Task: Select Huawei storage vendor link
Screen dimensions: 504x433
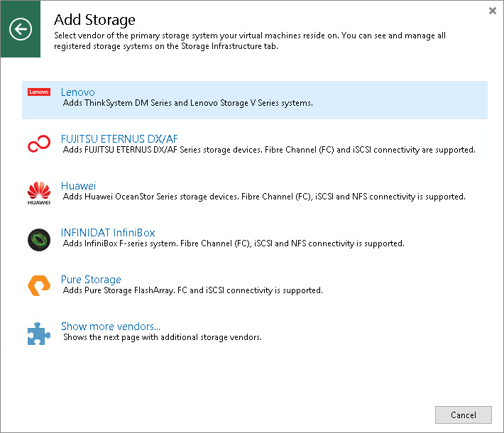Action: tap(78, 185)
